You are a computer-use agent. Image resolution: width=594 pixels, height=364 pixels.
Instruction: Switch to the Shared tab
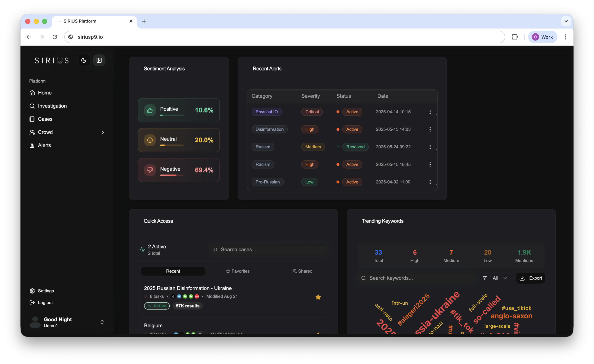[x=302, y=271]
